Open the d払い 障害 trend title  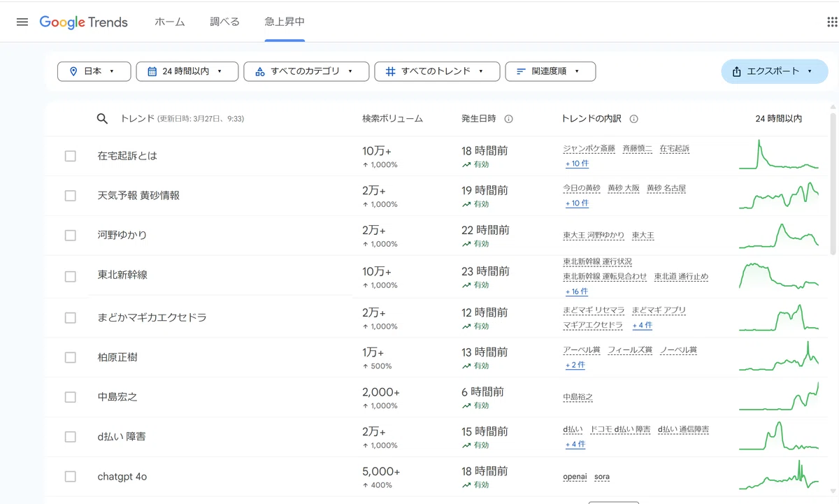pos(122,437)
